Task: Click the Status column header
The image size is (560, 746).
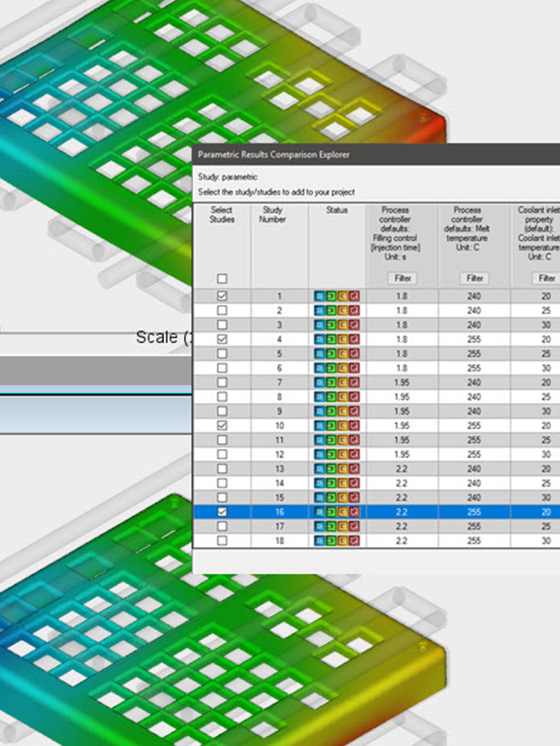Action: (x=337, y=210)
